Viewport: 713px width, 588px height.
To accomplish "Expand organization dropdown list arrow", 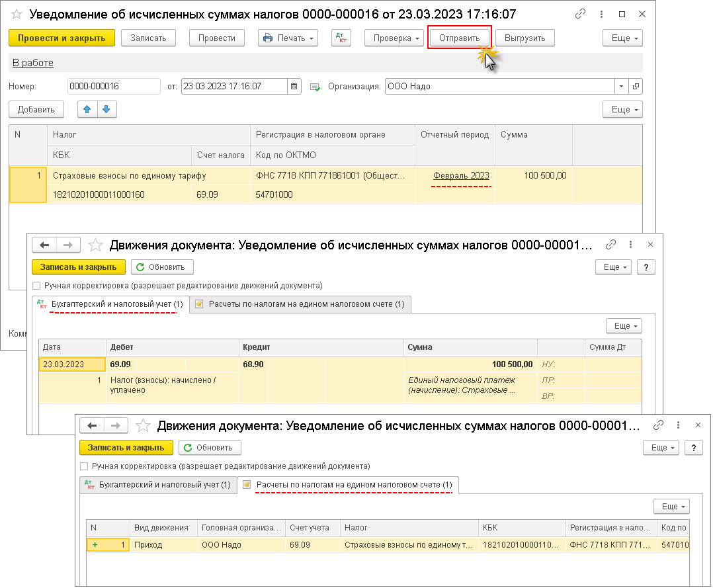I will click(622, 87).
